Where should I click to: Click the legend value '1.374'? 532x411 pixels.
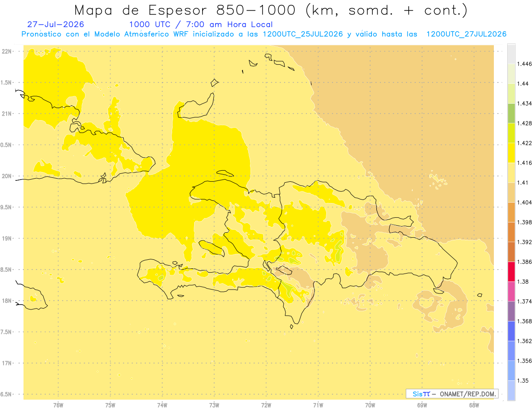tap(525, 301)
